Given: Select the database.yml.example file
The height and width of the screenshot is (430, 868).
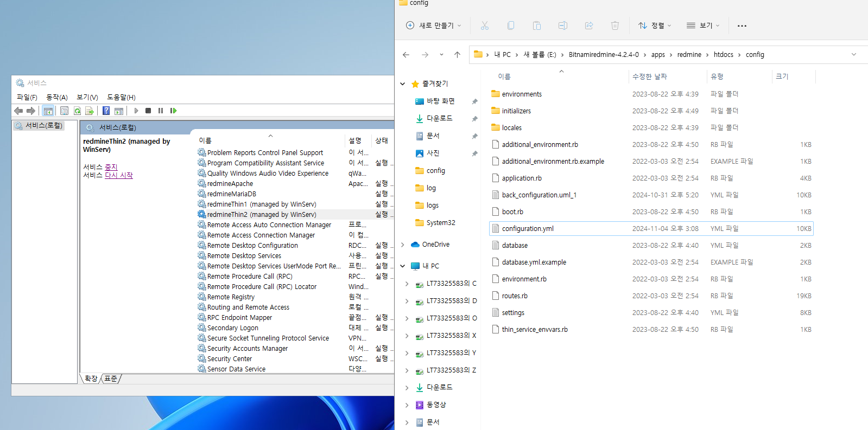Looking at the screenshot, I should pos(651,262).
